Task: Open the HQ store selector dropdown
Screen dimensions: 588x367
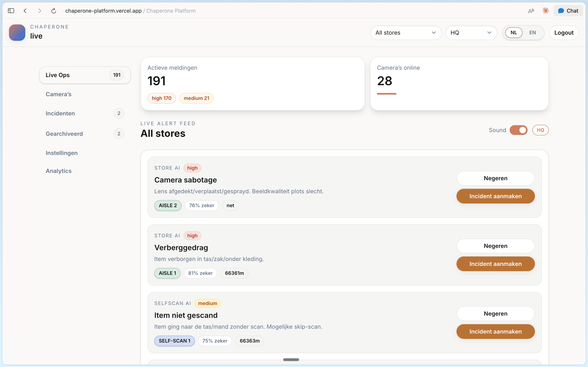Action: click(x=471, y=33)
